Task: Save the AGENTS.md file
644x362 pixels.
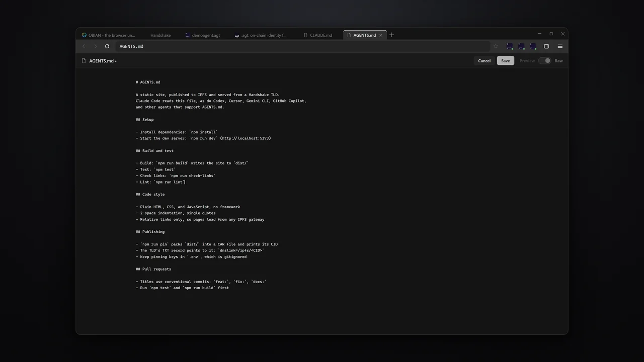Action: pos(505,61)
